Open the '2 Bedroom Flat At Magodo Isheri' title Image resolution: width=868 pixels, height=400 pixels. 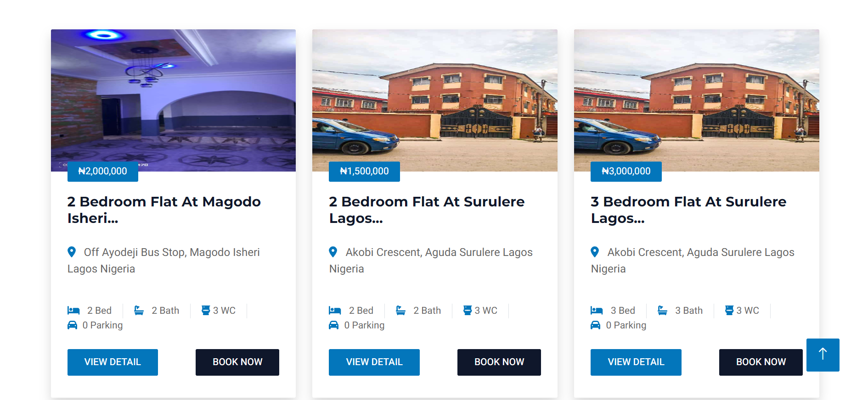click(x=163, y=210)
